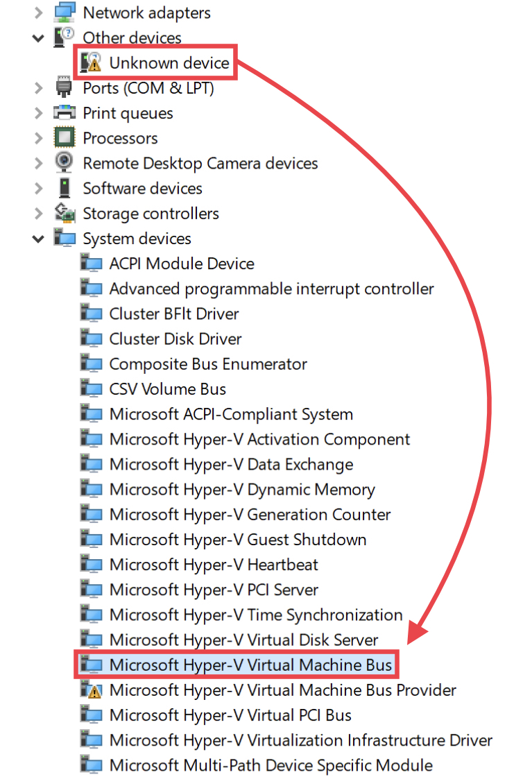
Task: Click the Remote Desktop Camera devices icon
Action: click(x=65, y=163)
